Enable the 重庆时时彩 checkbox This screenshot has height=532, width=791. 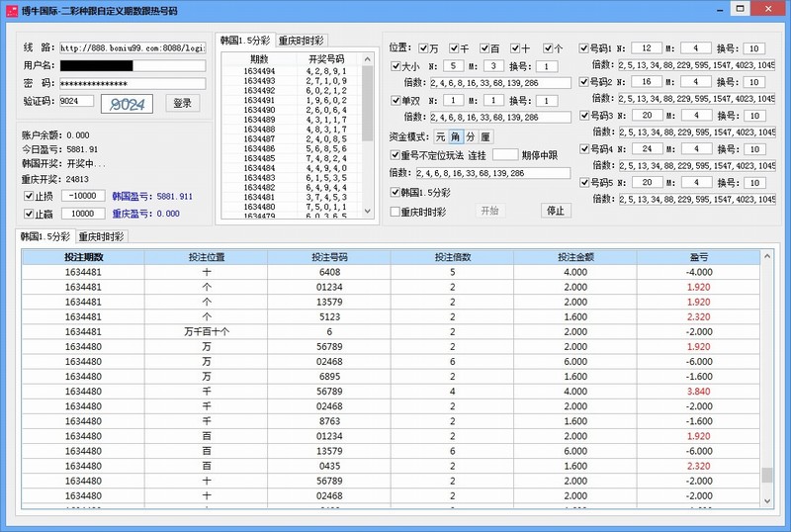pyautogui.click(x=396, y=212)
